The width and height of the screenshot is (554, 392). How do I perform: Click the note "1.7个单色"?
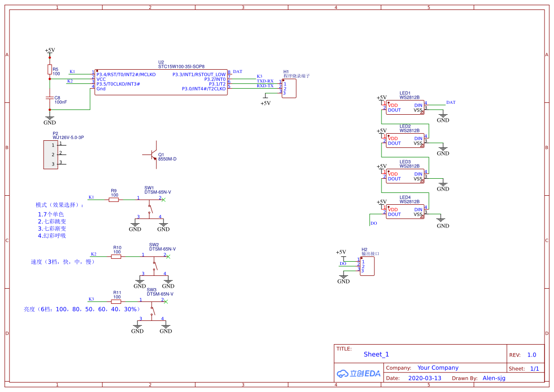coord(51,214)
